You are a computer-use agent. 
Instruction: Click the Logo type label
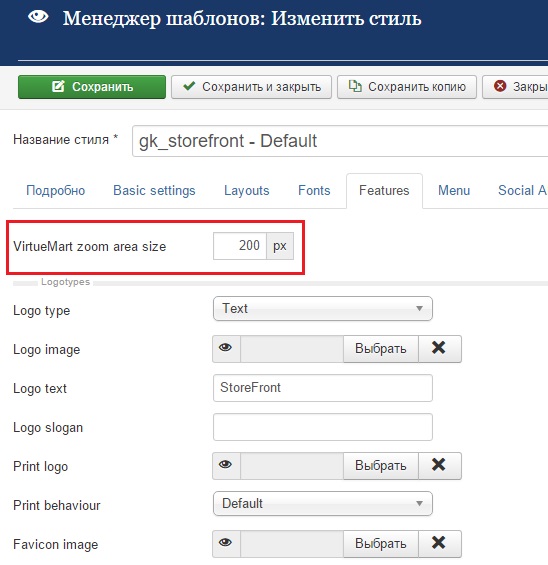pos(41,311)
